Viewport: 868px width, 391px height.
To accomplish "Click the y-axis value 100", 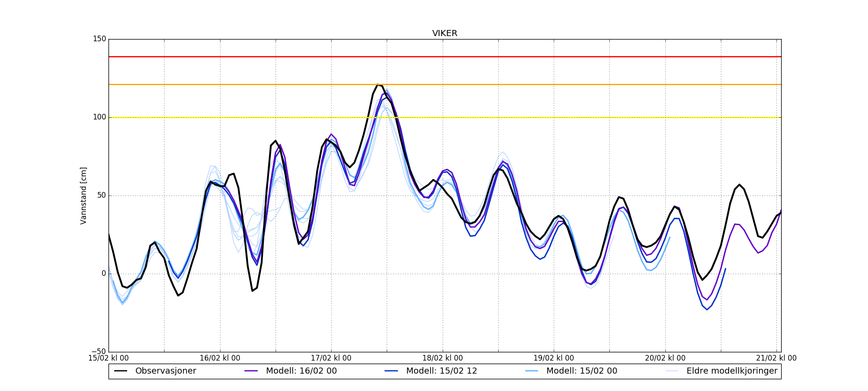I will 99,117.
